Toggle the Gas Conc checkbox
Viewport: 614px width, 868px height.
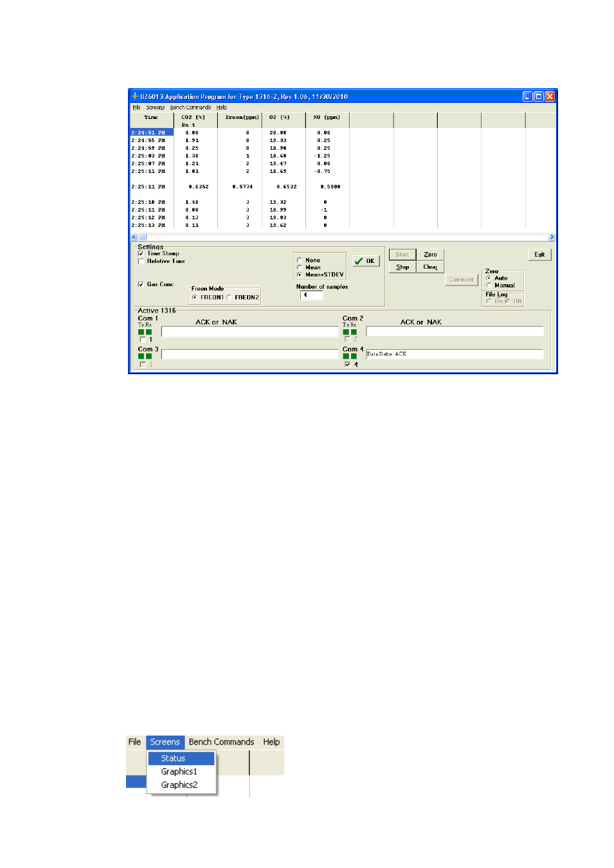pos(141,284)
